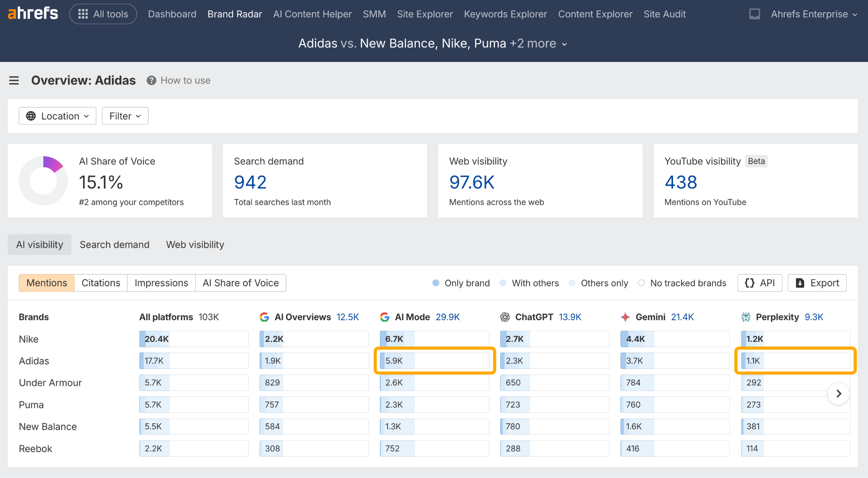
Task: Click Nike All platforms bar 20.4K
Action: pyautogui.click(x=194, y=339)
